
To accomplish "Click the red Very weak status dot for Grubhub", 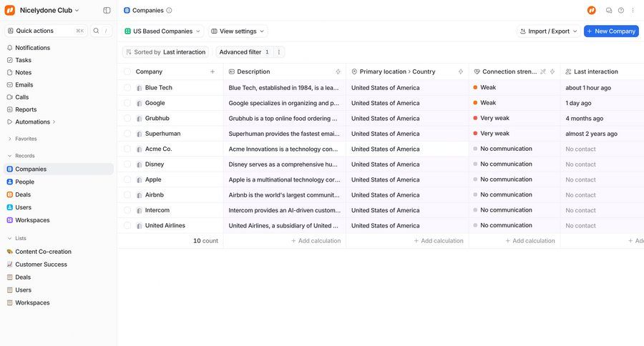I will [475, 118].
